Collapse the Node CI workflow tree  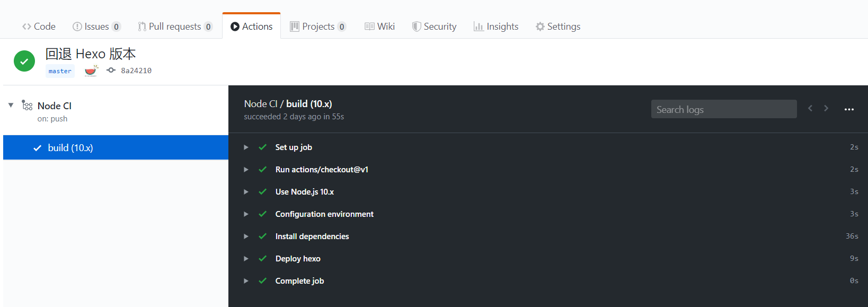click(11, 106)
